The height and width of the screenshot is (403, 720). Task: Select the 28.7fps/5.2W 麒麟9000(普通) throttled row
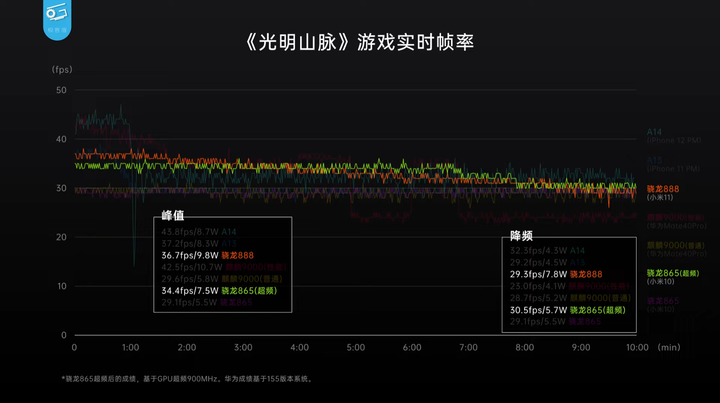click(x=570, y=298)
